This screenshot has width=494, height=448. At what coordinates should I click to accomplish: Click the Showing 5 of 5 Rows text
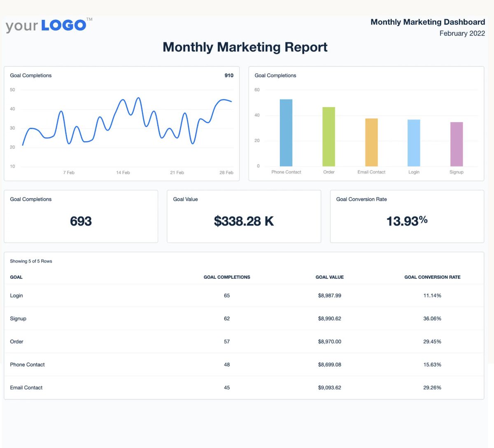point(31,261)
